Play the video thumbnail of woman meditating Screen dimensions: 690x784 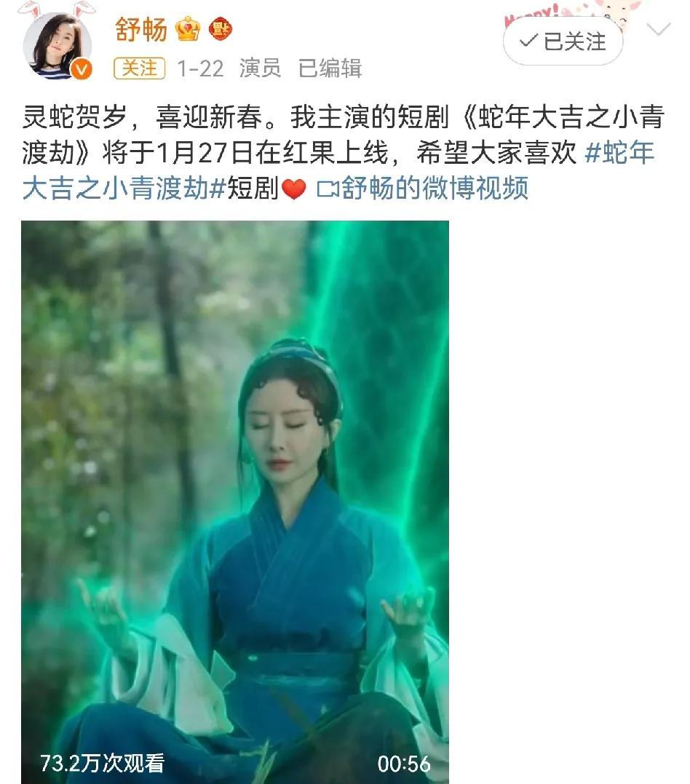(235, 502)
